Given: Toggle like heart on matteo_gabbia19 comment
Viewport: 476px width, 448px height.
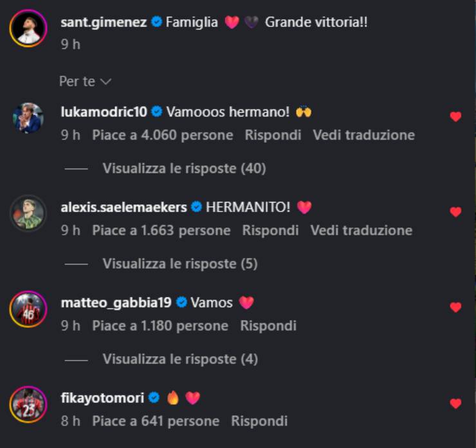Looking at the screenshot, I should tap(455, 307).
